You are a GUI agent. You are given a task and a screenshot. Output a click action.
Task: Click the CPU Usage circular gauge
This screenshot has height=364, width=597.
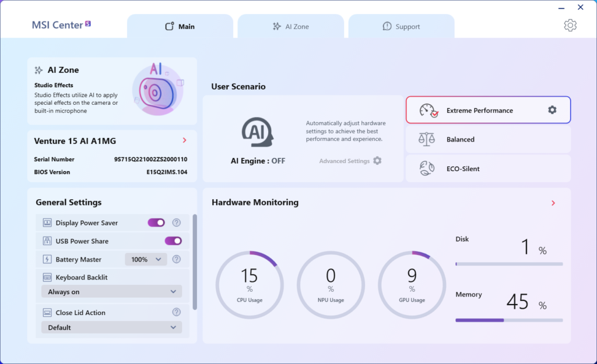250,285
